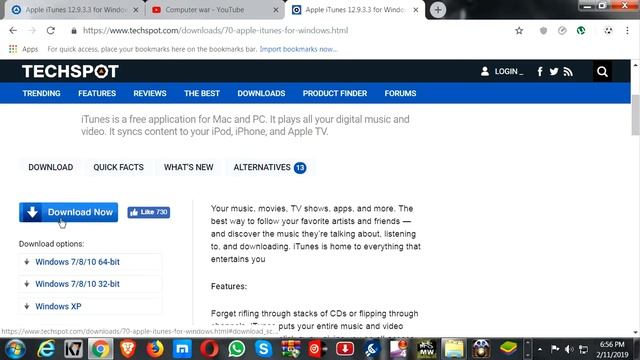Viewport: 640px width, 360px height.
Task: Close the first Apple iTunes tab
Action: pos(136,9)
